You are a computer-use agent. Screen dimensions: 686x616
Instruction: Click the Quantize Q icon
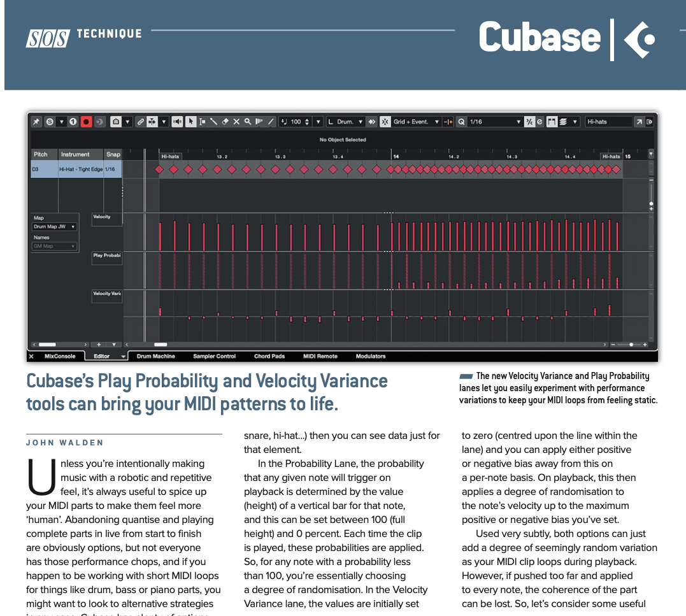[x=461, y=122]
